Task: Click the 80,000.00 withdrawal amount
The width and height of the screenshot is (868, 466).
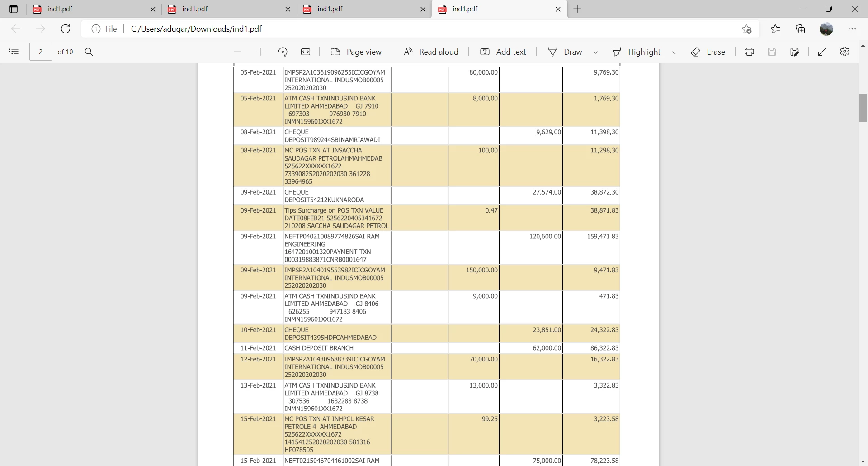Action: click(x=483, y=72)
